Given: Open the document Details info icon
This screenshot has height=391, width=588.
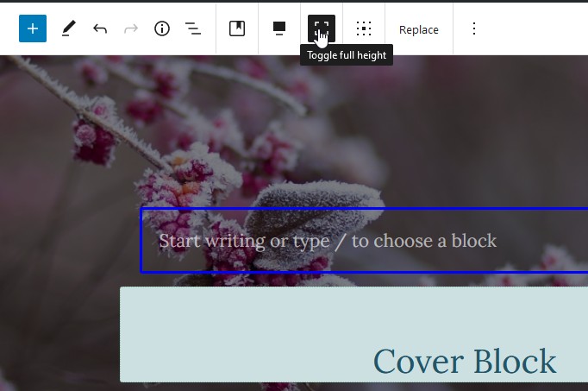Looking at the screenshot, I should (x=162, y=28).
